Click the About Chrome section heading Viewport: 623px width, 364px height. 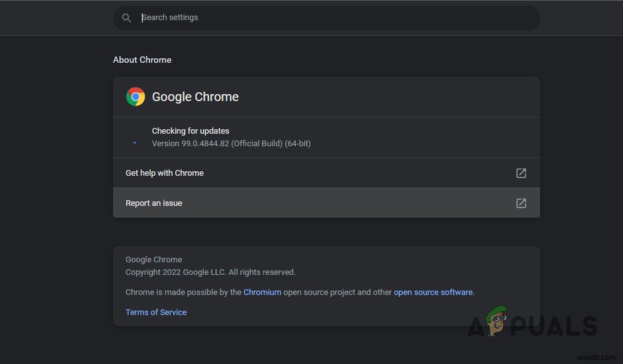tap(142, 60)
